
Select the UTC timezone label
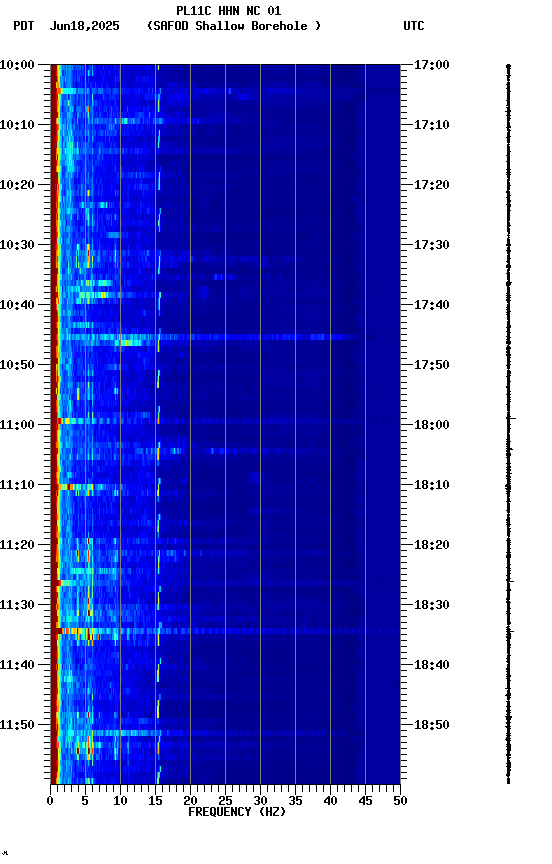[414, 26]
